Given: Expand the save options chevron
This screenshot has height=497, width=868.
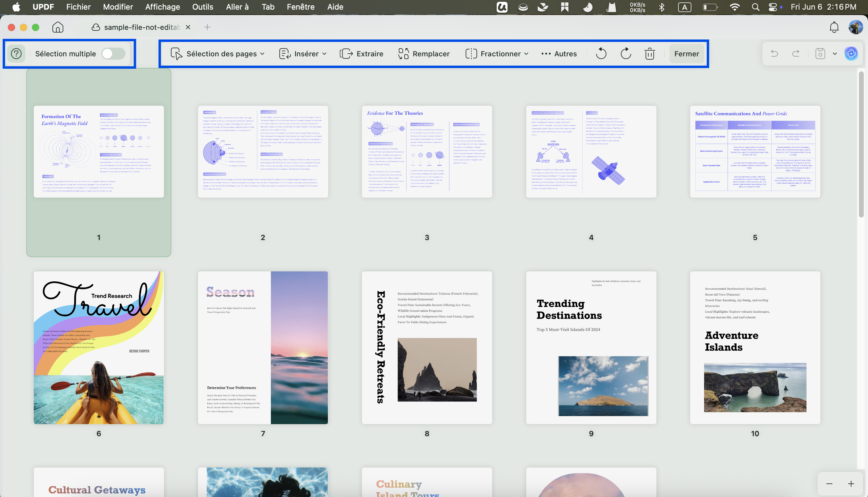Looking at the screenshot, I should coord(835,54).
